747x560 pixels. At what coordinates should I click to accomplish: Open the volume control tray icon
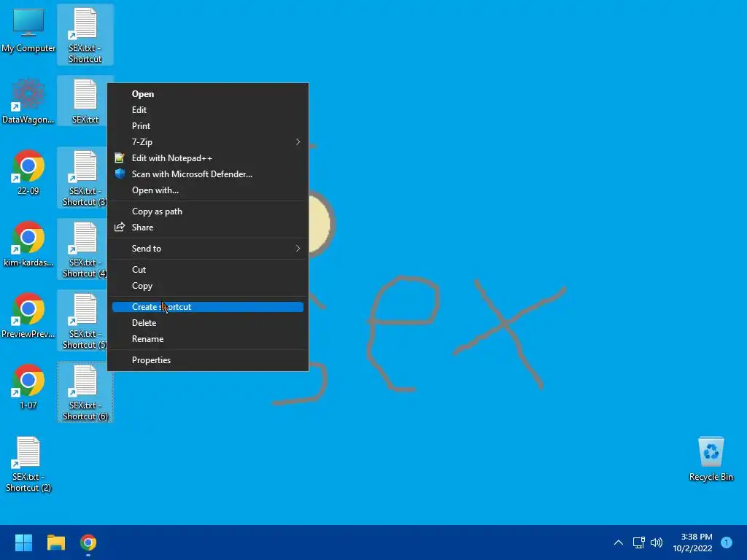click(x=657, y=542)
